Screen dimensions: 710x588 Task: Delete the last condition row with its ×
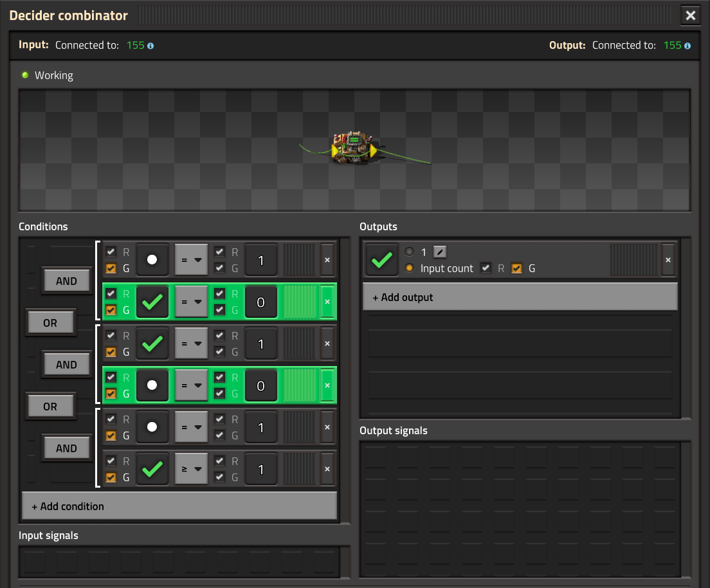tap(327, 470)
